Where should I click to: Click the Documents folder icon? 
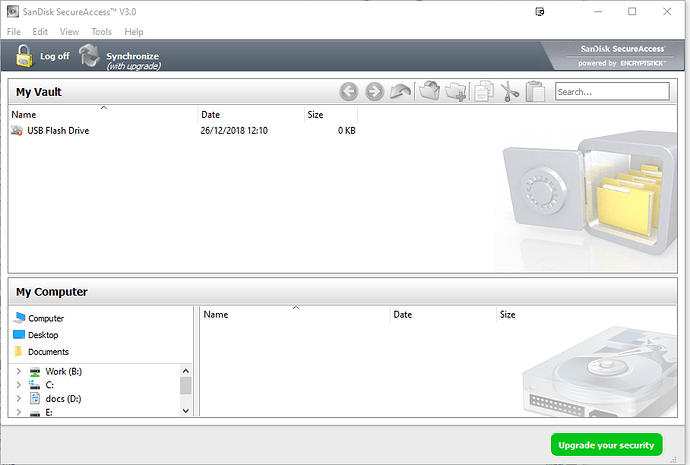point(18,351)
